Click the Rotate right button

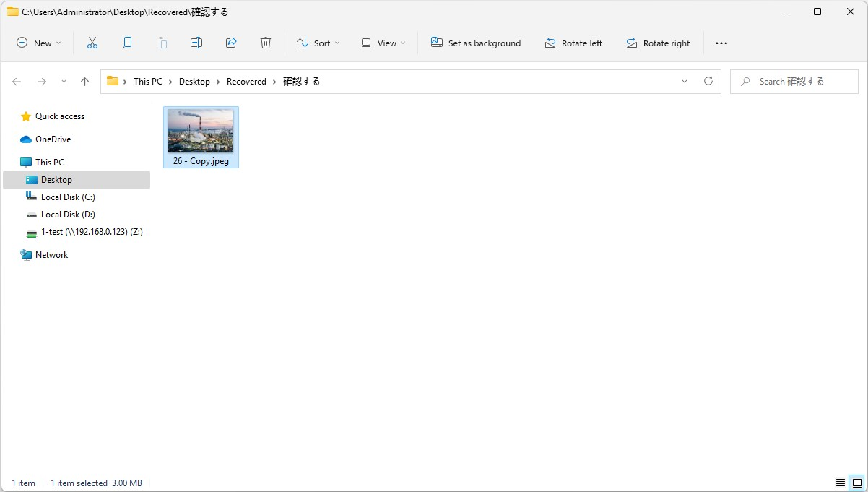(658, 43)
